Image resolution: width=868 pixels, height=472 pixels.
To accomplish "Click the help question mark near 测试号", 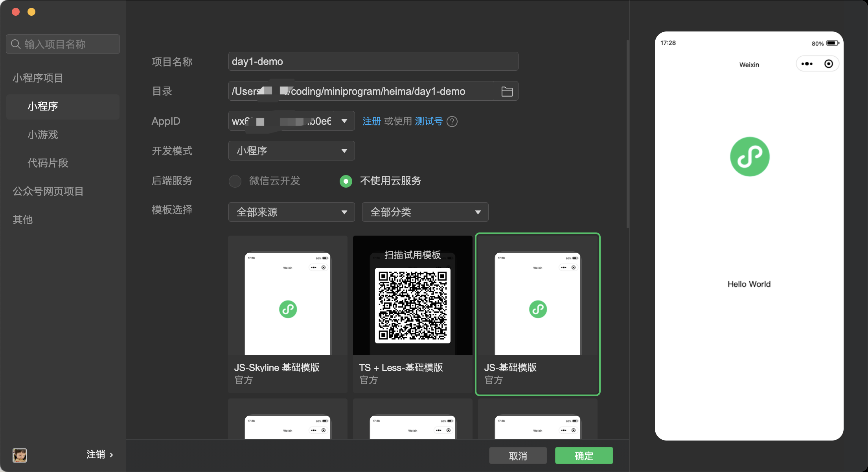I will pyautogui.click(x=452, y=122).
